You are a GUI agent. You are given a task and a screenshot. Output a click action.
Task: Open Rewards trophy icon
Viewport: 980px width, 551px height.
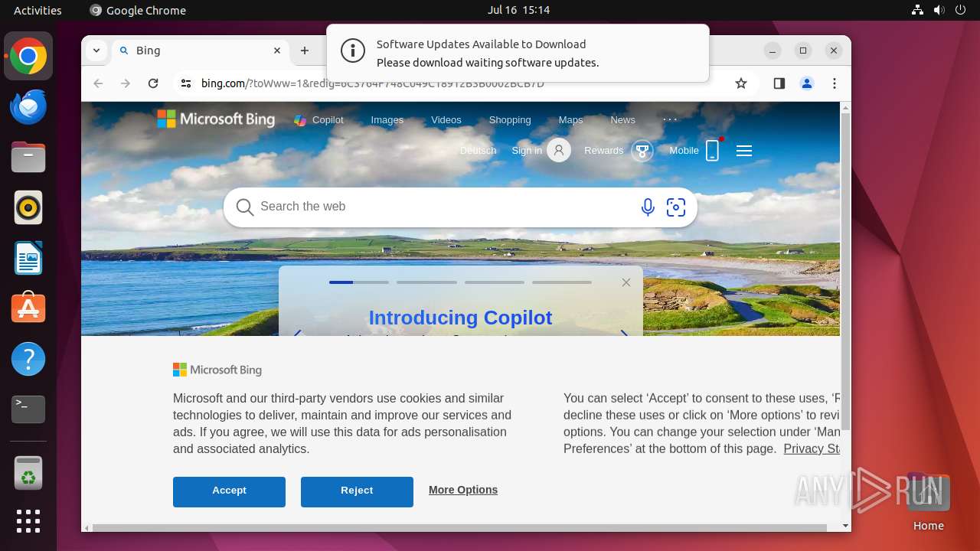point(642,151)
